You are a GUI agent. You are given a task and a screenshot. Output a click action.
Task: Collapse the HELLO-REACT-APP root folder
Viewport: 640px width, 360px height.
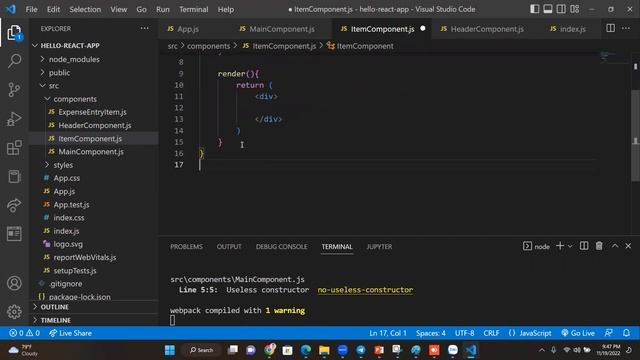[94, 45]
